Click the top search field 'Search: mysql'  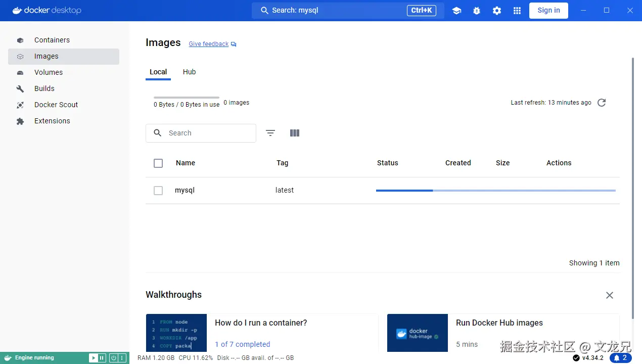(x=348, y=10)
